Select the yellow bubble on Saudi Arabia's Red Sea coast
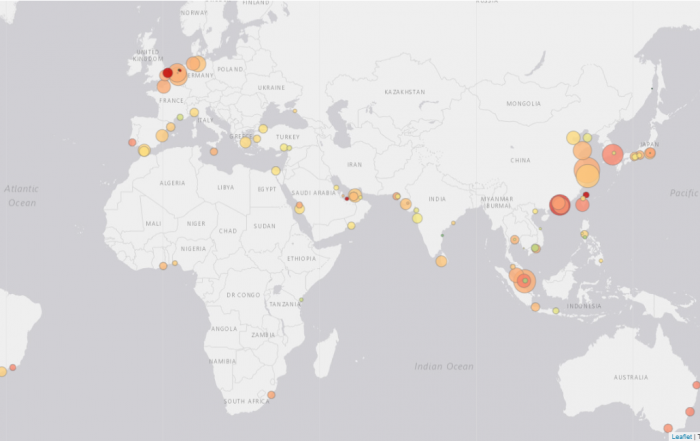This screenshot has height=441, width=700. (298, 207)
